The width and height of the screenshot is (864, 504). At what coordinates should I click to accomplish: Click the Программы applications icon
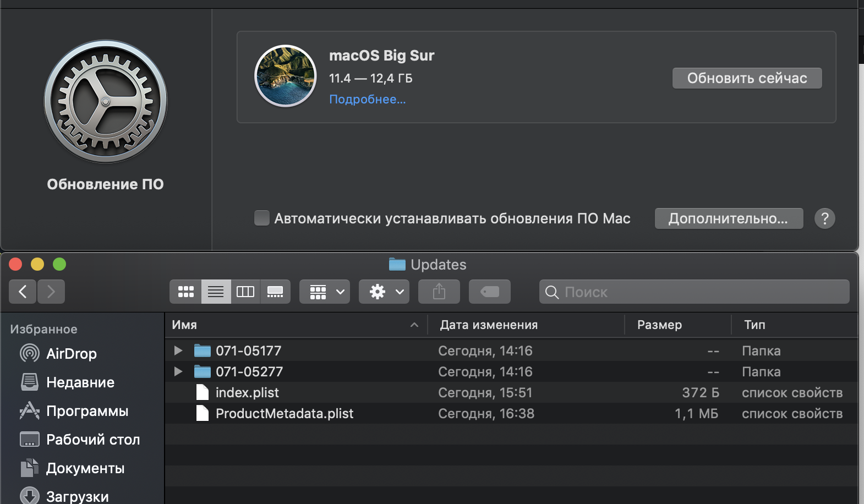(x=30, y=410)
